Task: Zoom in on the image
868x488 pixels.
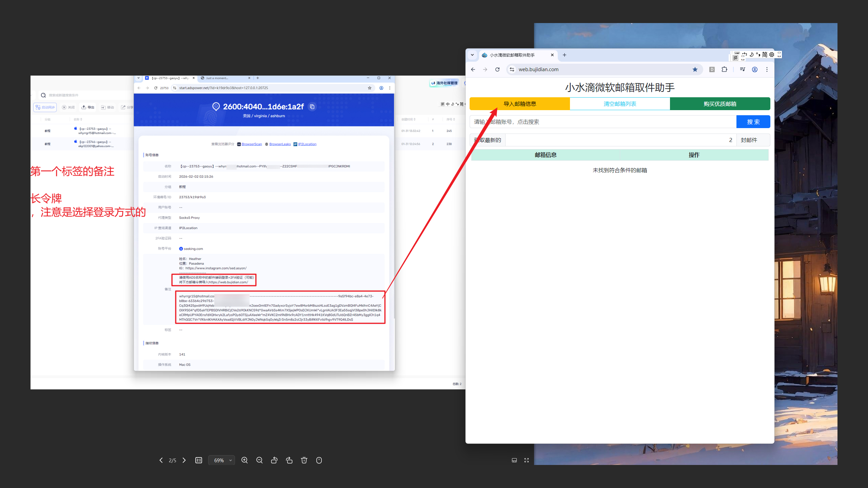Action: pos(244,460)
